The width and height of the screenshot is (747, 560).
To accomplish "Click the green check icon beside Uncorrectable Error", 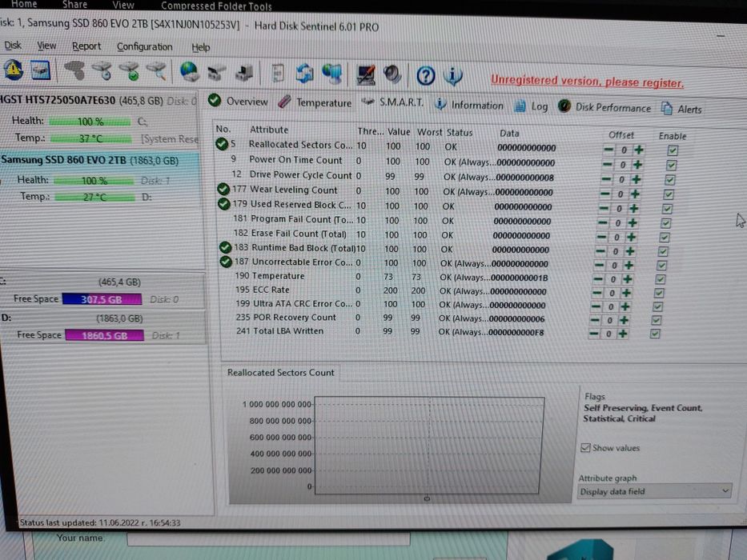I will [225, 262].
